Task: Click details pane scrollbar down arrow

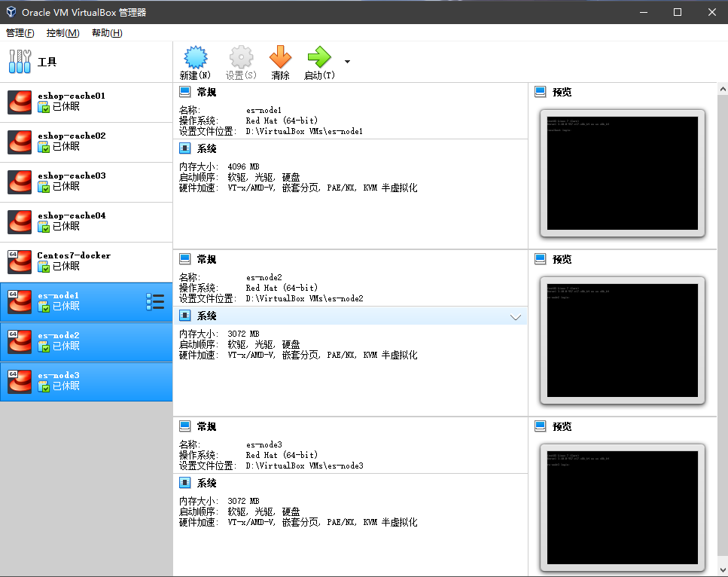Action: click(x=723, y=570)
